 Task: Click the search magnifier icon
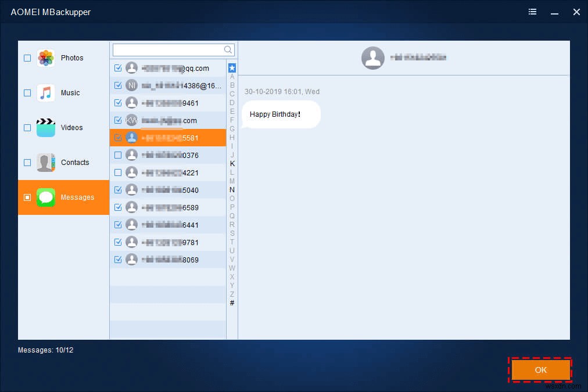227,50
